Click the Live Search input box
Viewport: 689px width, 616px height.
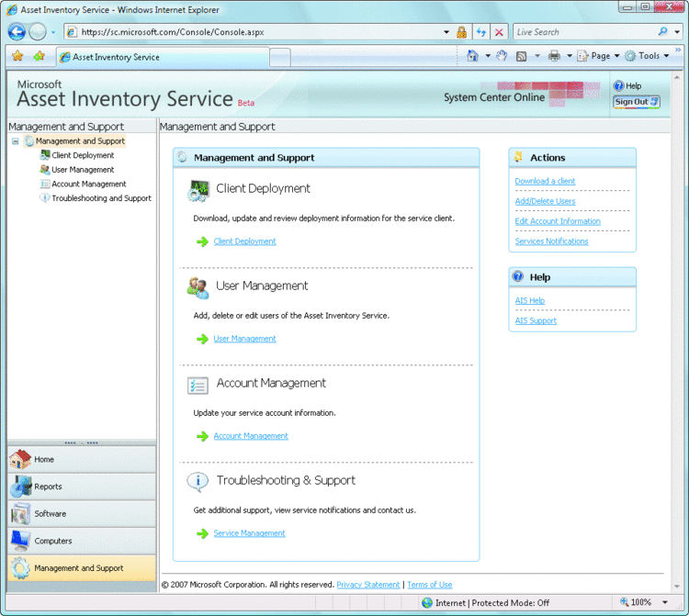[x=584, y=32]
